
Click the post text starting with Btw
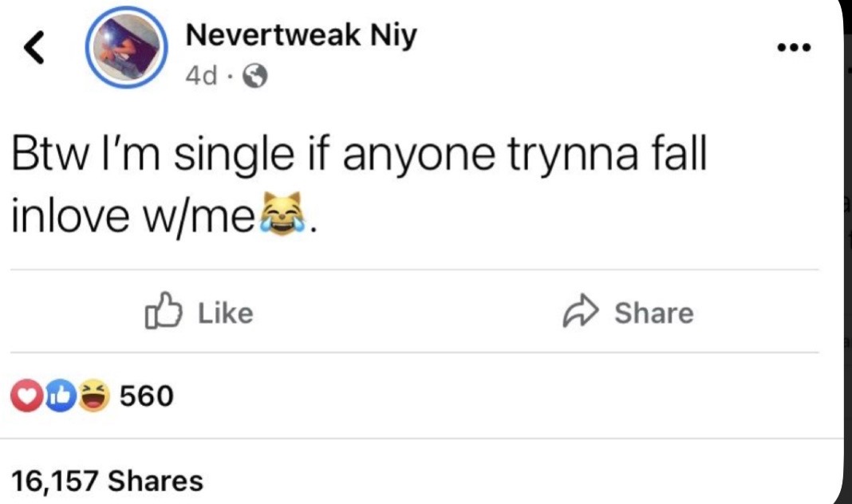point(359,184)
